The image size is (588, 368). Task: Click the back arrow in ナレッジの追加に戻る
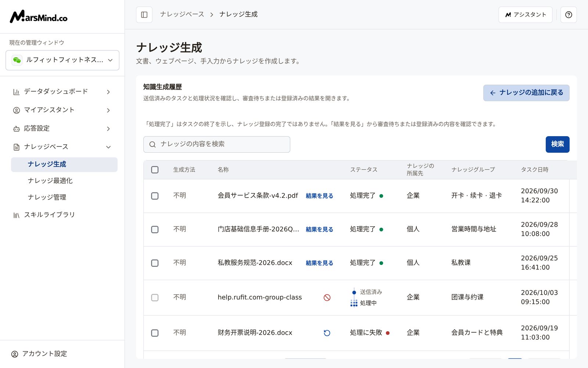click(x=493, y=93)
